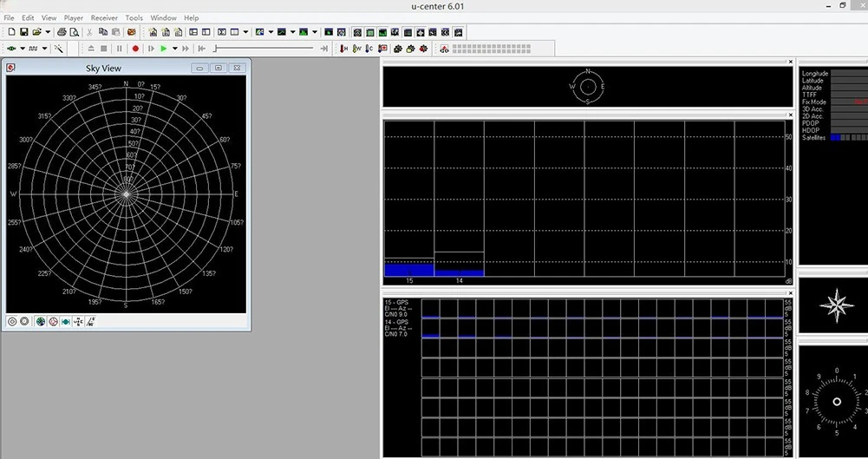The height and width of the screenshot is (459, 868).
Task: Click the Hot start H icon
Action: coord(343,49)
